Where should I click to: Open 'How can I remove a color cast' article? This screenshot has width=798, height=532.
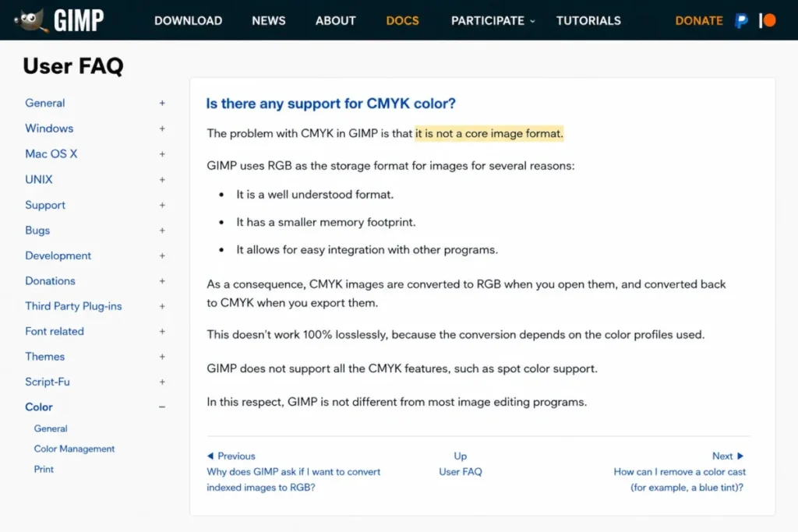pos(680,480)
